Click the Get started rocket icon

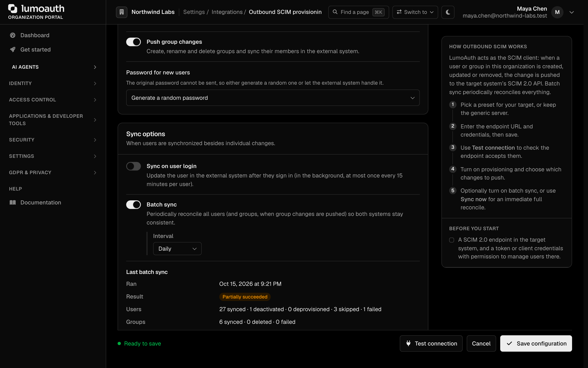point(13,50)
